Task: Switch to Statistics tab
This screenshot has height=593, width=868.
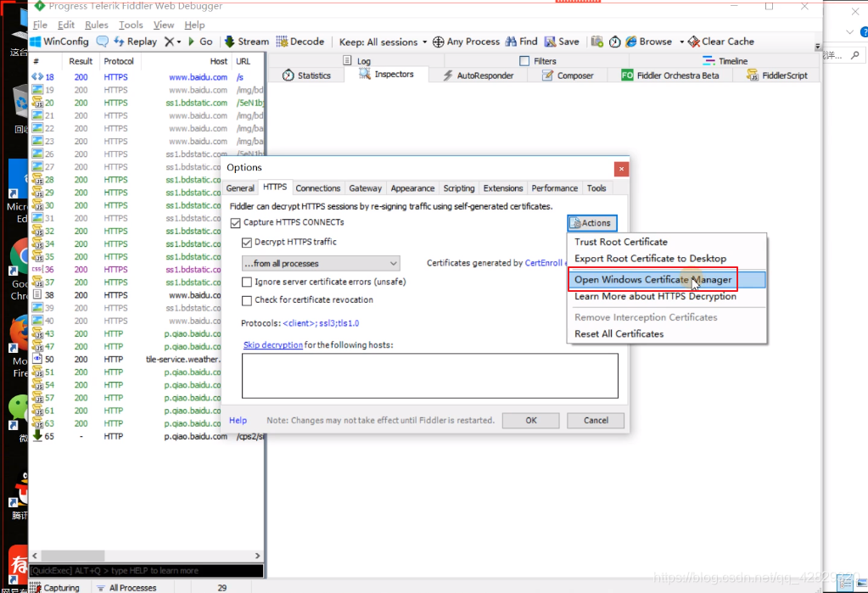Action: [306, 76]
